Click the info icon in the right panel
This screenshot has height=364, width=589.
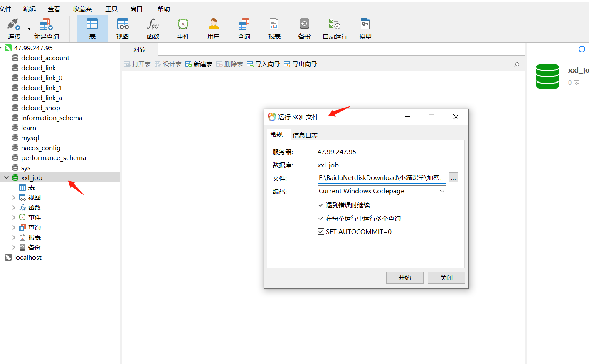coord(582,49)
